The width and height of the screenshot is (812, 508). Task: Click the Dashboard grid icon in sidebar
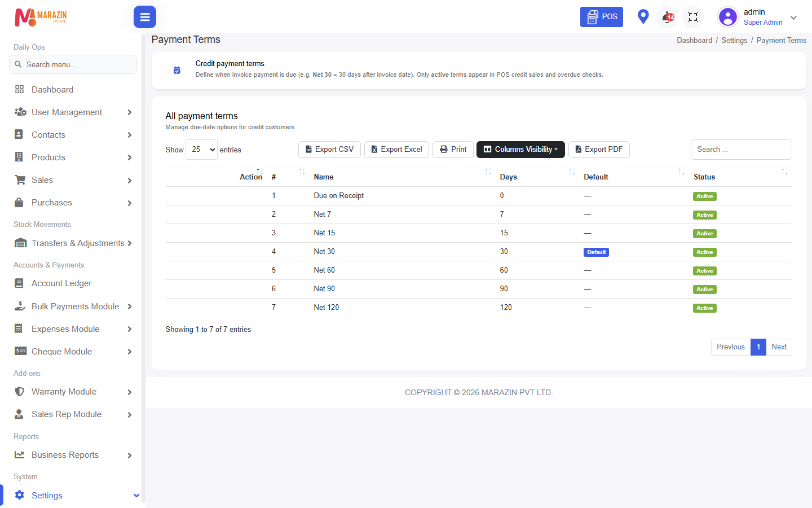20,89
